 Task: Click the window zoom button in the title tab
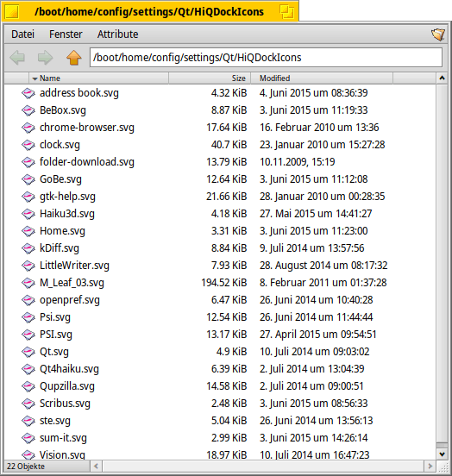click(x=287, y=12)
